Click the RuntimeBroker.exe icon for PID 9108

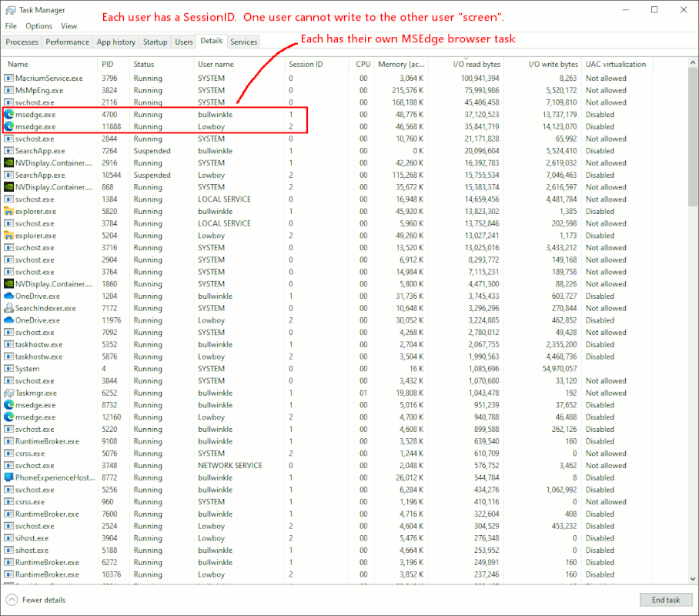click(x=8, y=441)
